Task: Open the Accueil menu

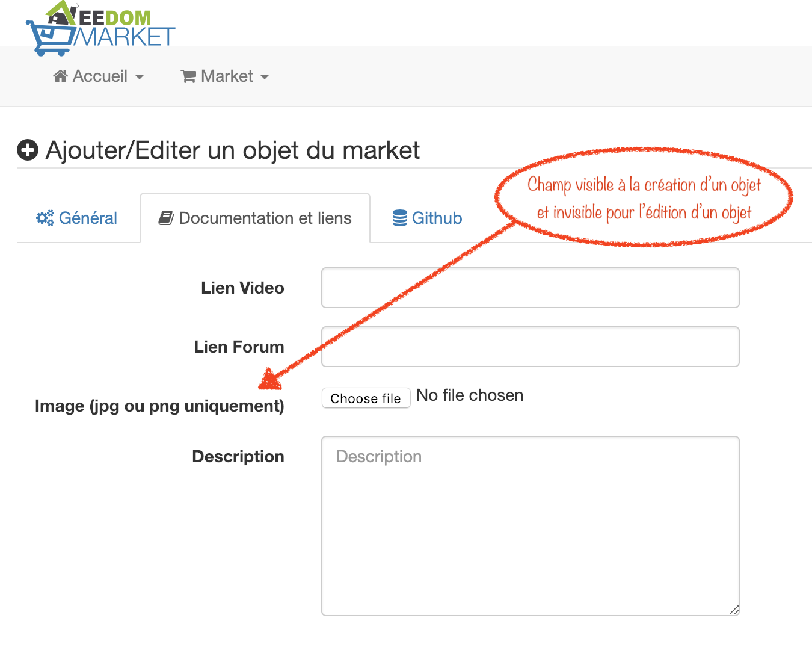Action: [x=99, y=76]
